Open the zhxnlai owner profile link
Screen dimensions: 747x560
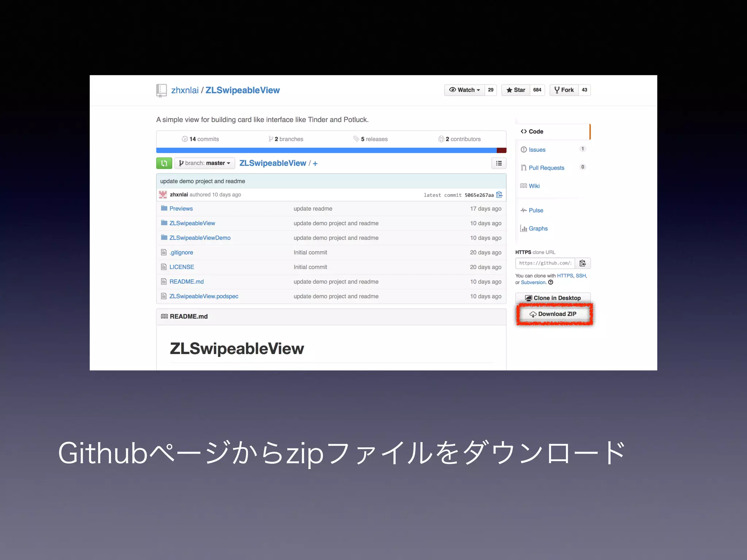(x=185, y=90)
